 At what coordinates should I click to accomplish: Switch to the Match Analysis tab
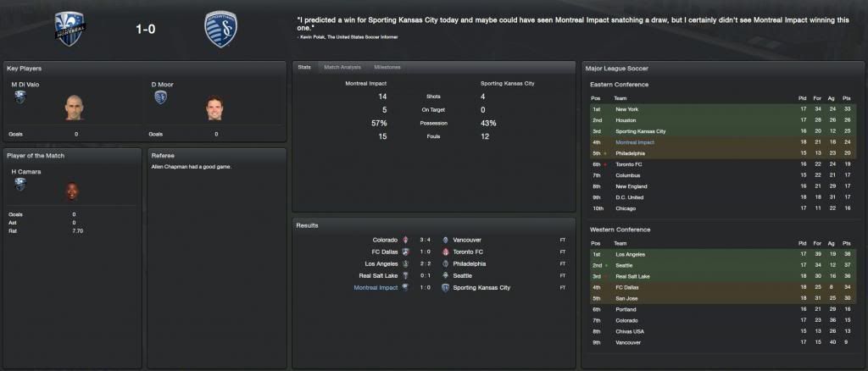[343, 67]
